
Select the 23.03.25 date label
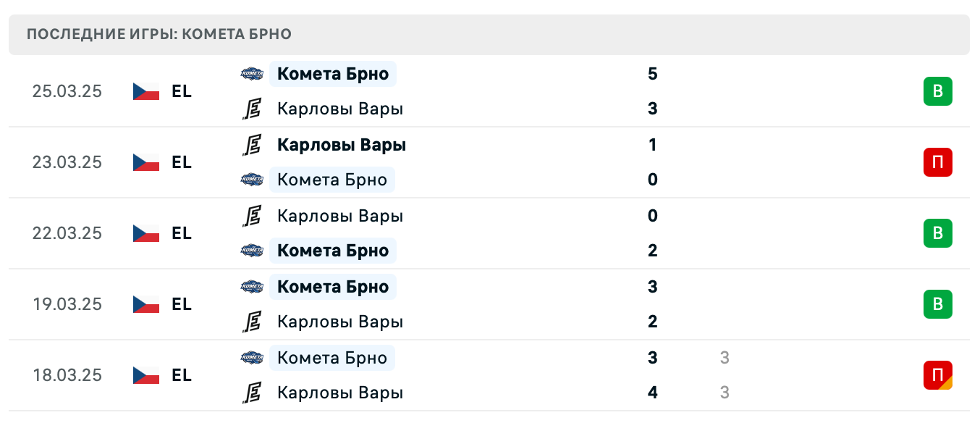point(67,162)
